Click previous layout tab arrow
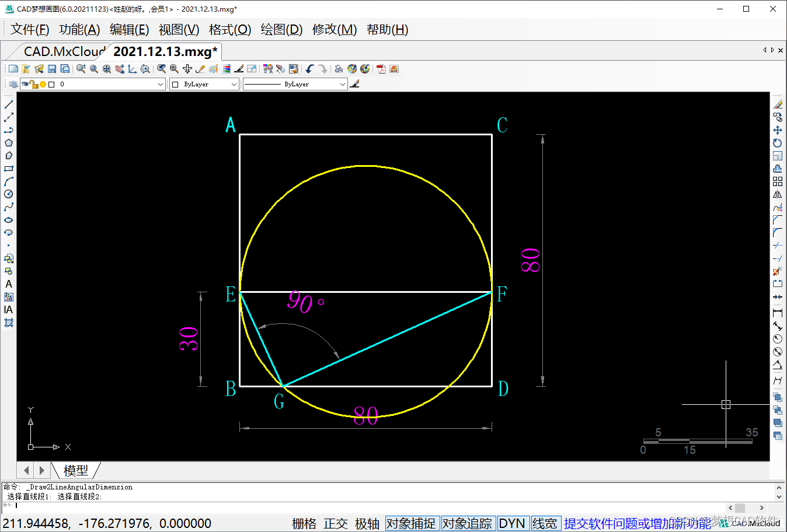 click(26, 470)
